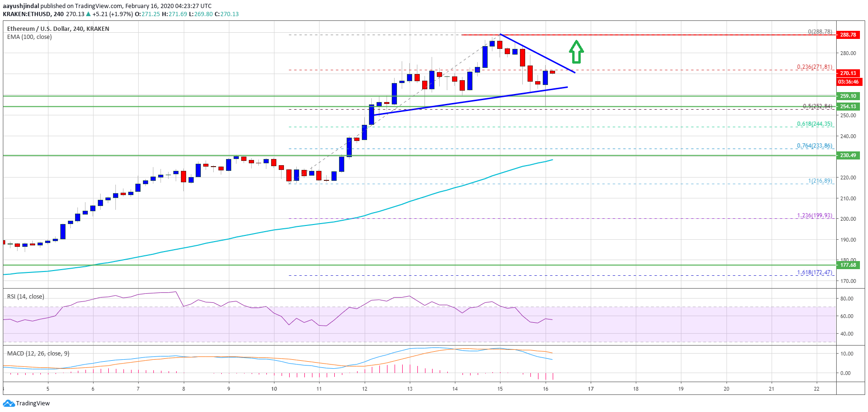
Task: Click the 200.00 price axis tick
Action: [x=848, y=219]
